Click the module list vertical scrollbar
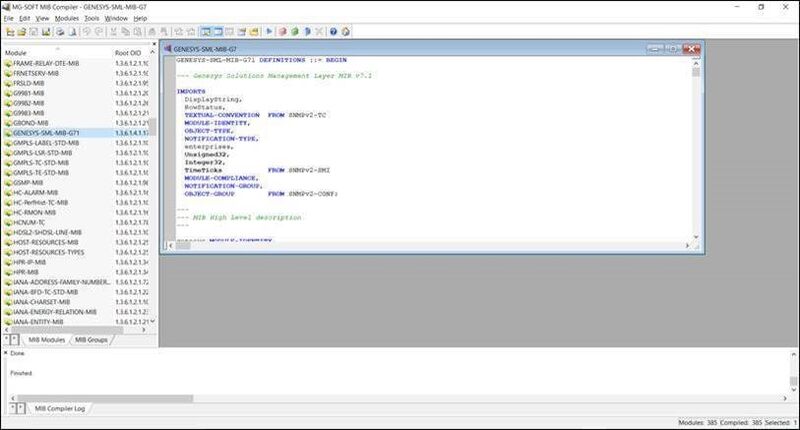Viewport: 800px width, 430px height. point(153,200)
